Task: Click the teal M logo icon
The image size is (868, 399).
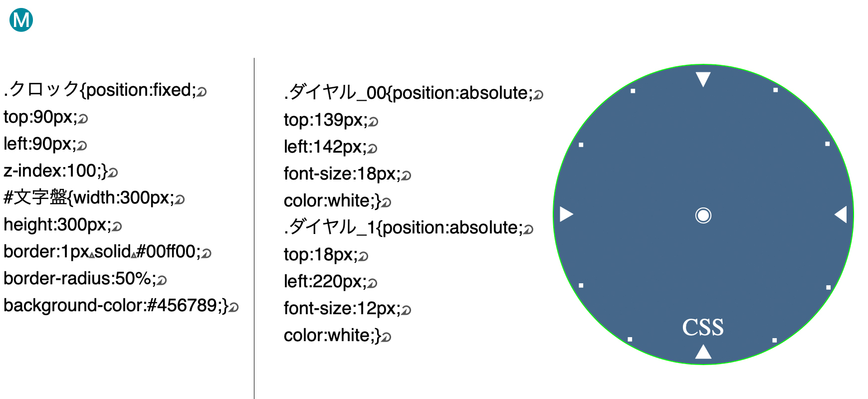Action: pos(21,20)
